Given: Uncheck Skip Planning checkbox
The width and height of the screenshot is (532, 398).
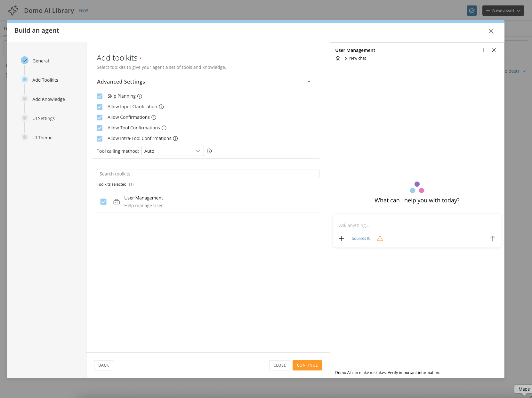Looking at the screenshot, I should coord(100,96).
